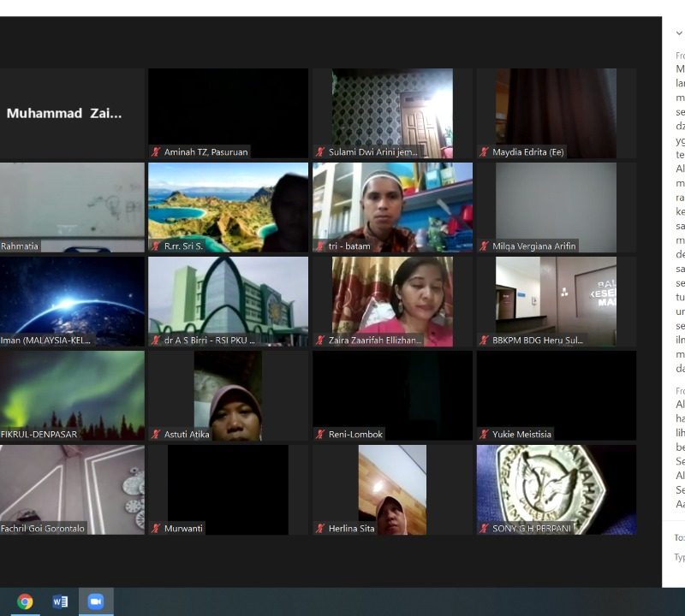This screenshot has width=685, height=616.
Task: Open the chat recipient "To:" selector
Action: pyautogui.click(x=679, y=538)
